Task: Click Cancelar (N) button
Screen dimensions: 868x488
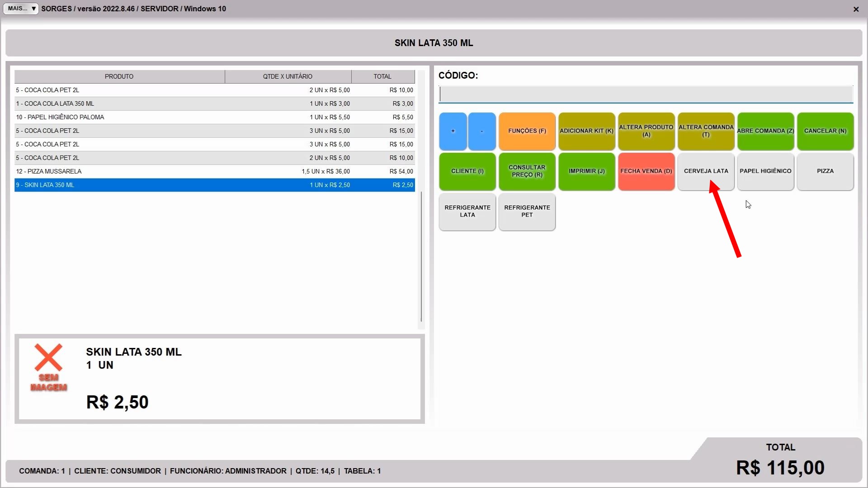Action: tap(825, 131)
